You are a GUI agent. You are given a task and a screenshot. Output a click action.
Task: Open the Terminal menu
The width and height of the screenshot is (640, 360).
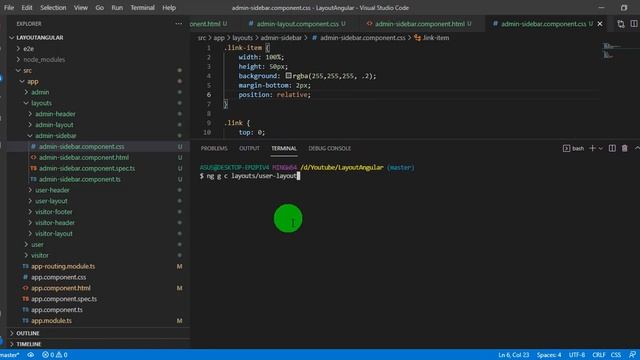pyautogui.click(x=142, y=8)
